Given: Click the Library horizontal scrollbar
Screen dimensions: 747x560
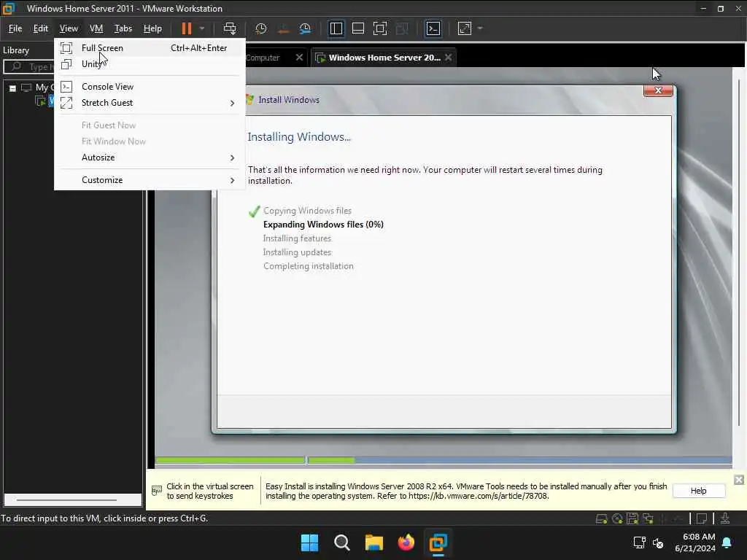Looking at the screenshot, I should pyautogui.click(x=66, y=500).
